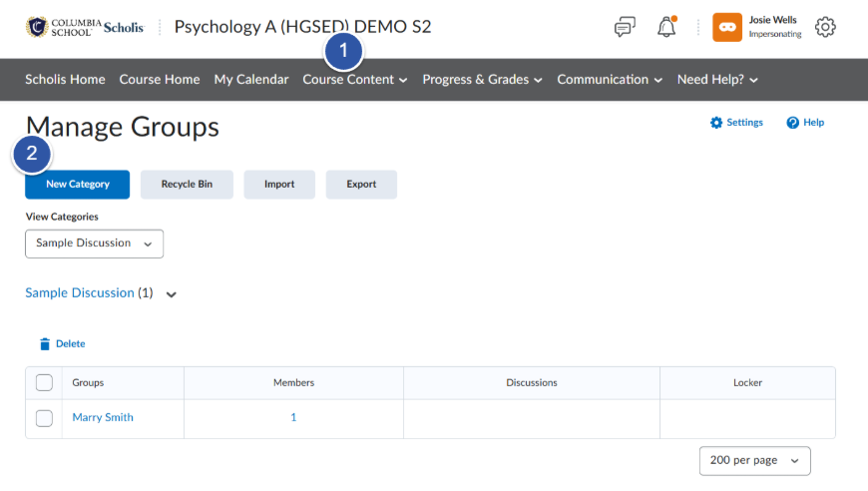Open Course Home in navbar
The image size is (868, 491).
tap(160, 80)
